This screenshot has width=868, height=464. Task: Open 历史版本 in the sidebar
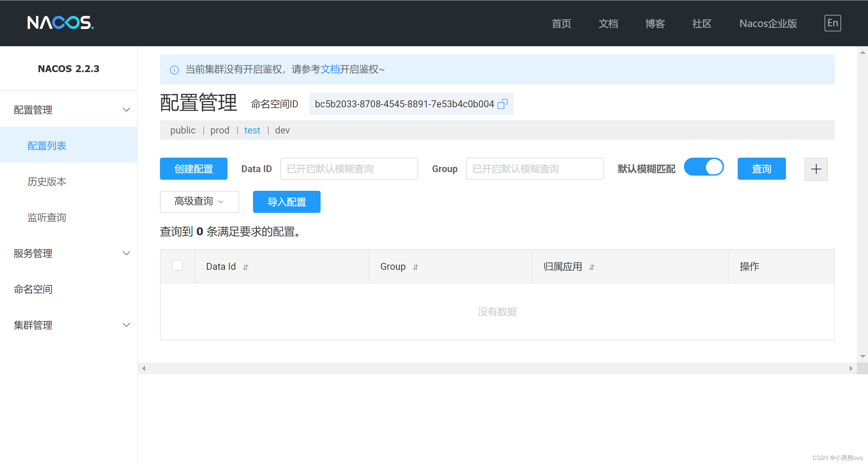[47, 181]
